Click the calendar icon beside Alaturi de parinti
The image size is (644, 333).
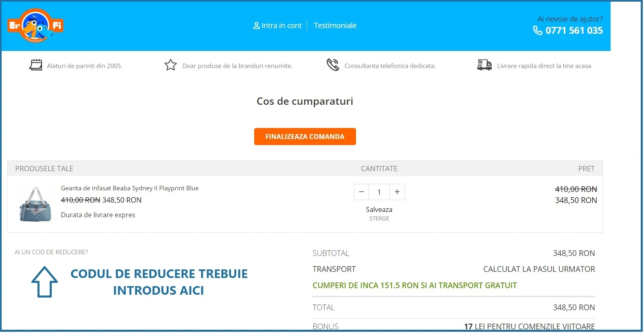pos(35,65)
